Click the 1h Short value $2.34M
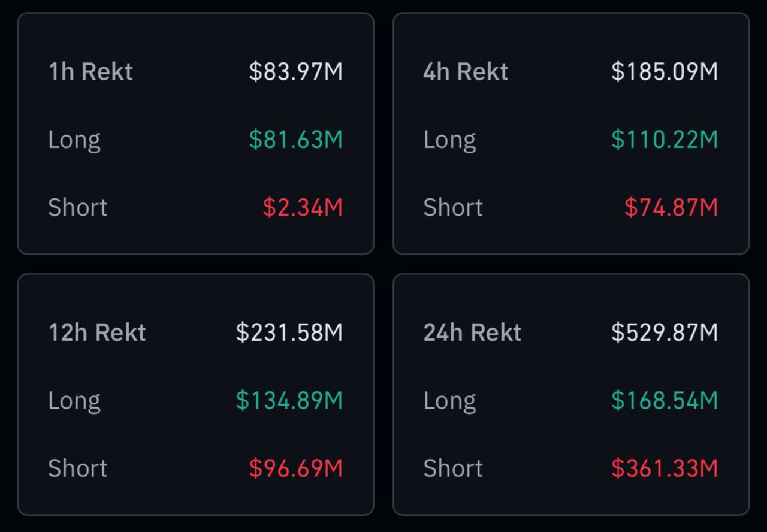 click(x=303, y=207)
